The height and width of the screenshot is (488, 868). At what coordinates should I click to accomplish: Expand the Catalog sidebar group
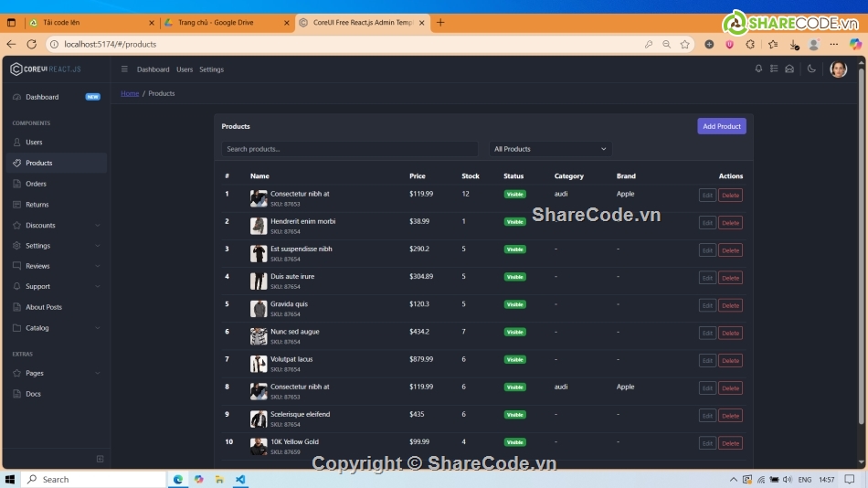click(56, 328)
